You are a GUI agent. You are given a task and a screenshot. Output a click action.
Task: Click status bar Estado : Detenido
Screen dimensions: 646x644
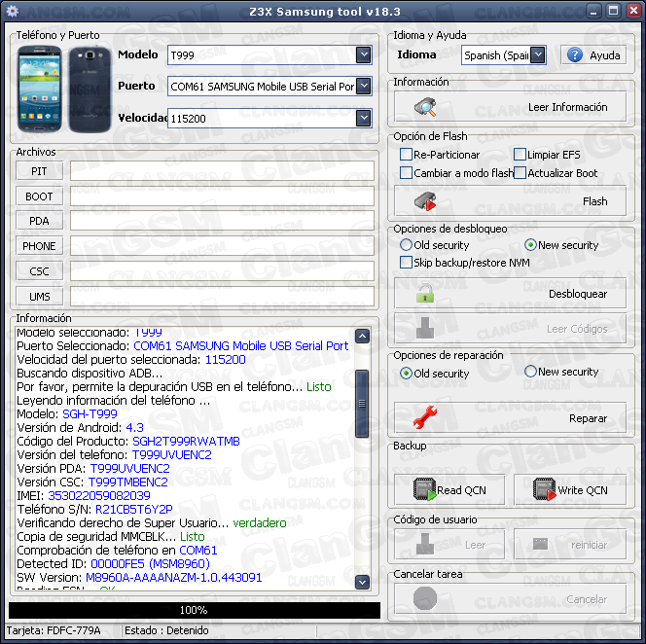[166, 630]
